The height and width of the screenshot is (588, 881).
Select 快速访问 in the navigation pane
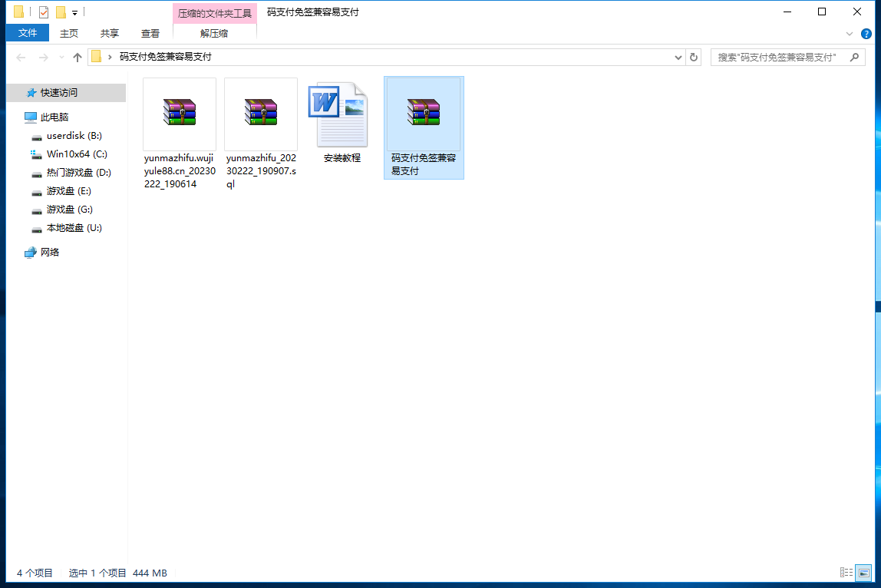coord(59,93)
